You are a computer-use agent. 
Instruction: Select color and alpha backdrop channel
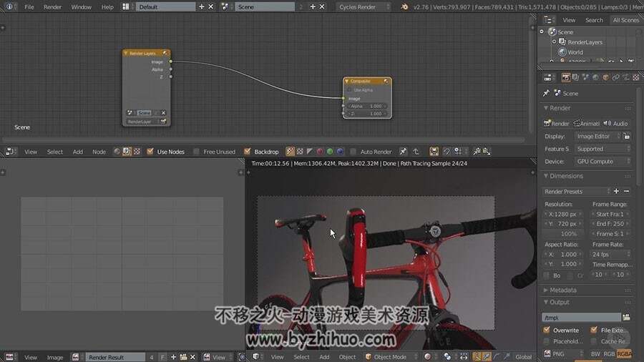[x=291, y=152]
